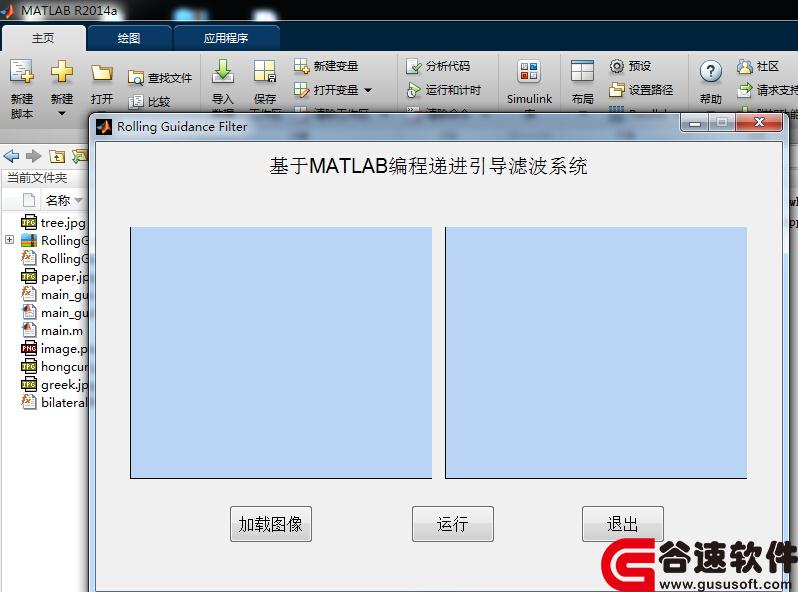Switch to the 绘图 (Plots) tab

click(x=129, y=38)
